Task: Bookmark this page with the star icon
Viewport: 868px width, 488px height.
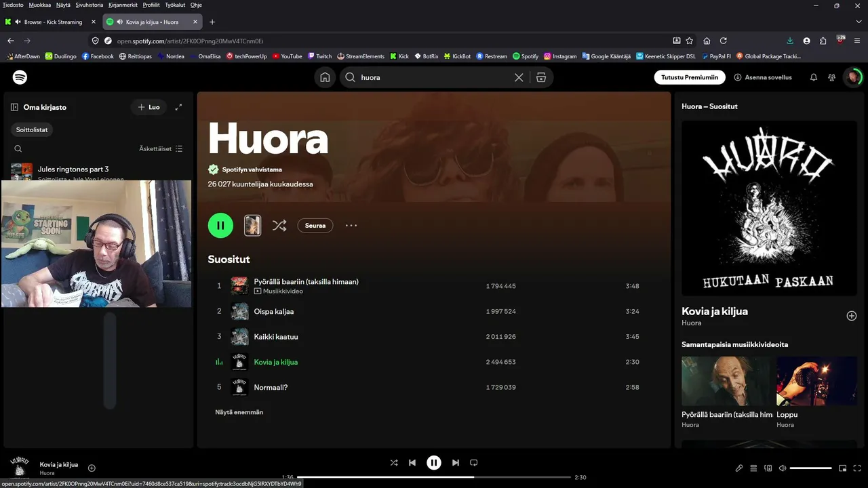Action: click(690, 41)
